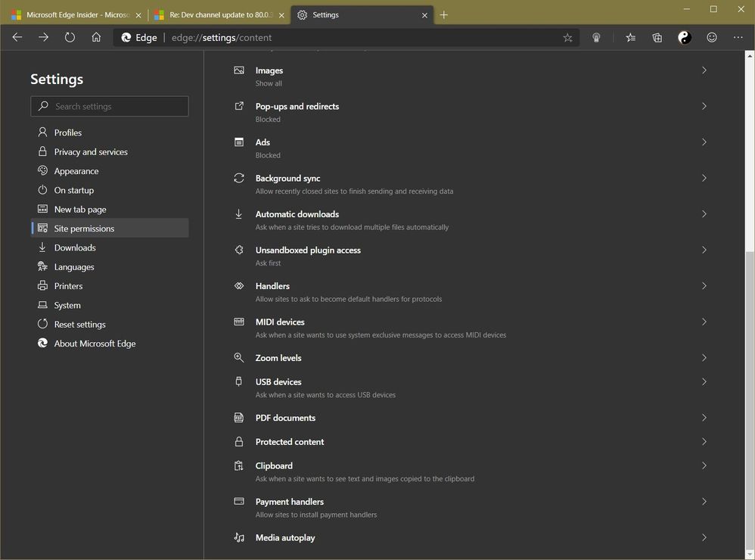This screenshot has width=755, height=560.
Task: Add this page to favorites star
Action: pyautogui.click(x=567, y=38)
